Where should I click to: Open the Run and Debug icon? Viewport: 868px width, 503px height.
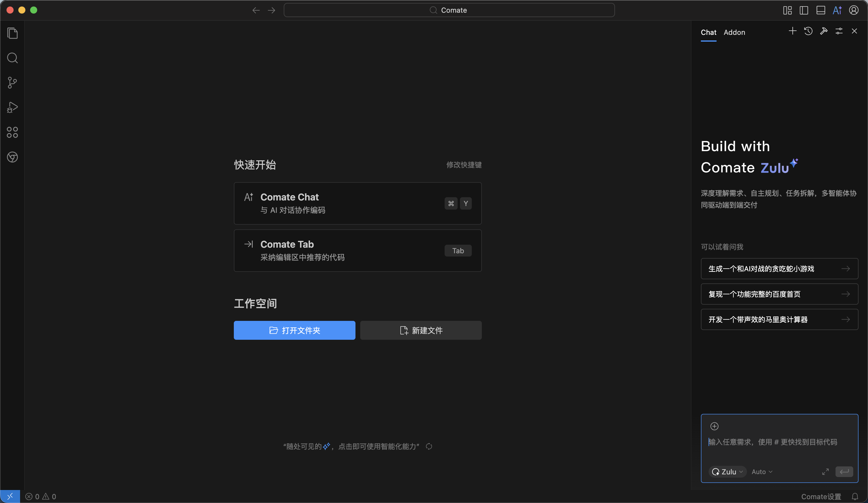[12, 107]
